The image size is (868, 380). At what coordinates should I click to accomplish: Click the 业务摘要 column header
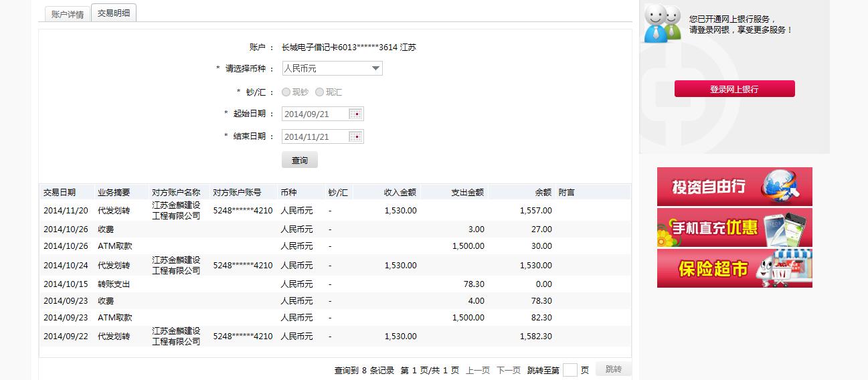[114, 192]
